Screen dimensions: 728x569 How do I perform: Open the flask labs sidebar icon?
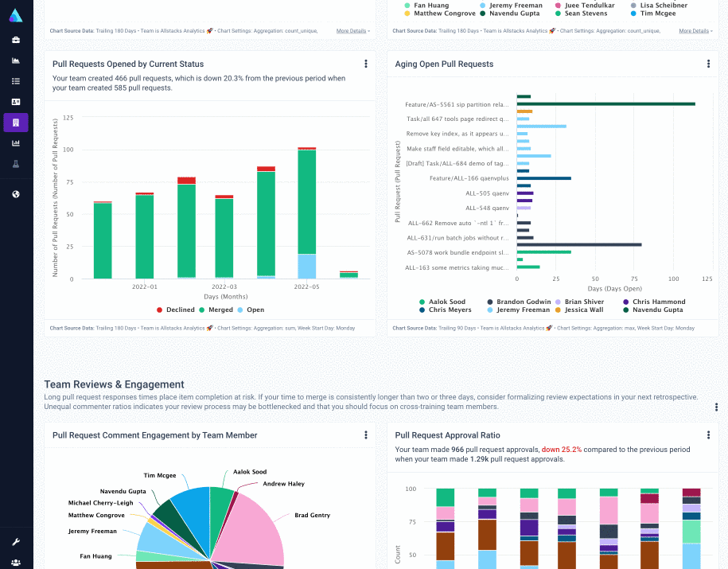[16, 164]
